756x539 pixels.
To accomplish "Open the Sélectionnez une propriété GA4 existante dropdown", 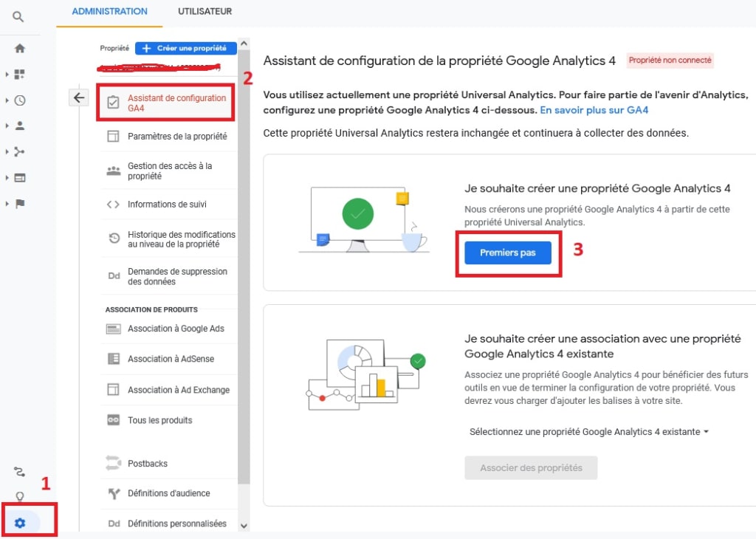I will (x=588, y=431).
